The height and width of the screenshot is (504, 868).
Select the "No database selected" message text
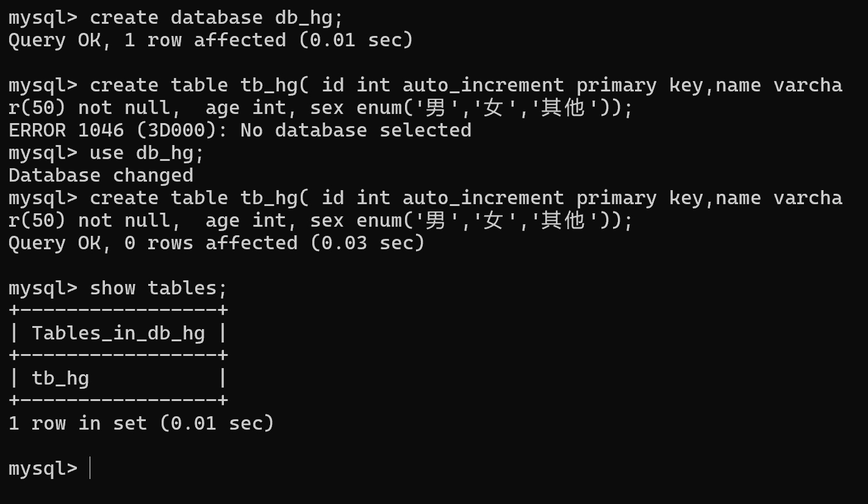click(355, 130)
